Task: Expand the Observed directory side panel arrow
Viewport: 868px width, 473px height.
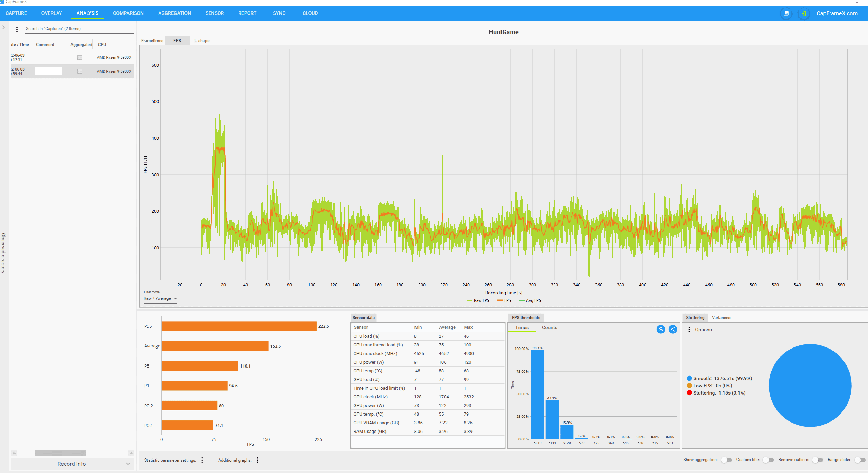Action: [3, 27]
